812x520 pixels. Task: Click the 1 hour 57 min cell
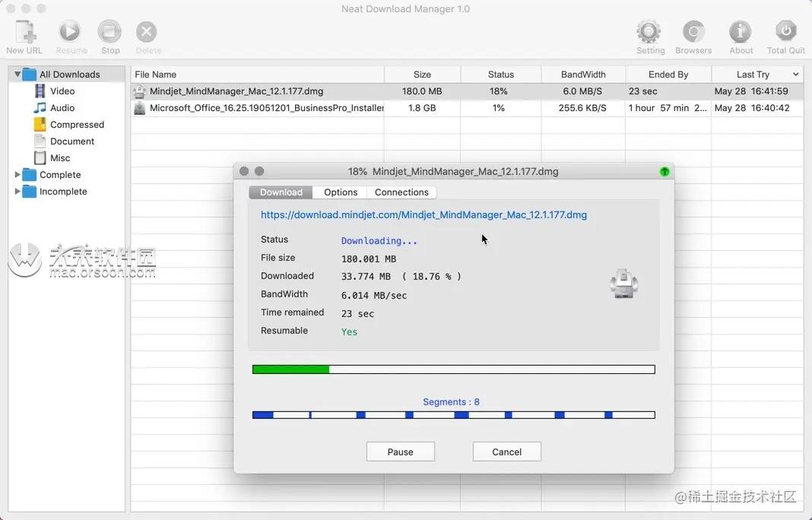(668, 108)
